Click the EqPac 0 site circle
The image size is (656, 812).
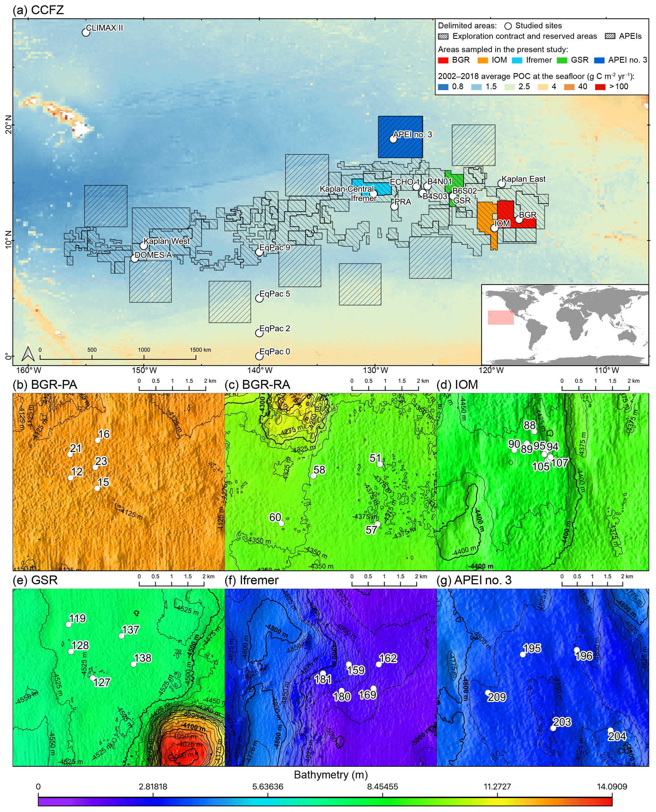click(259, 356)
